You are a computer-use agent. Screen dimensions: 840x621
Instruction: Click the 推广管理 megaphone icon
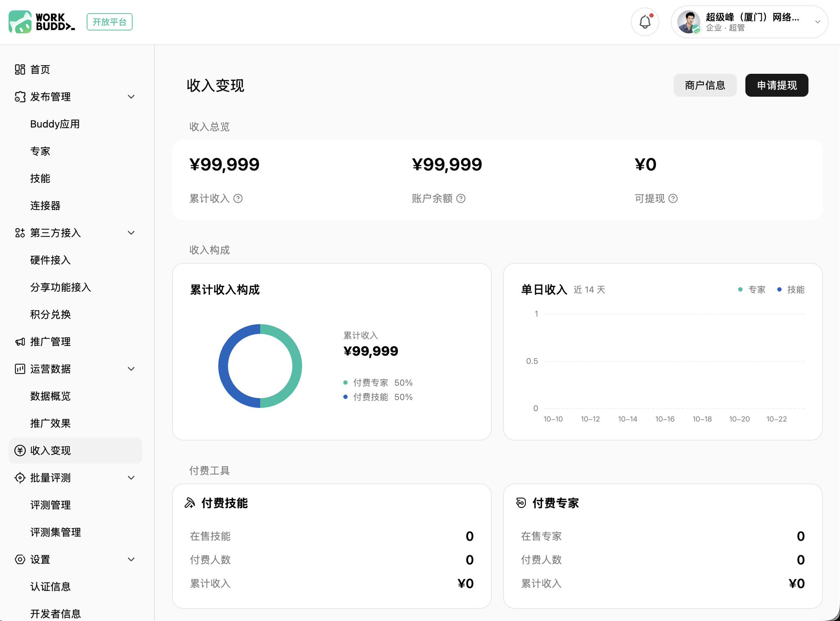point(20,342)
